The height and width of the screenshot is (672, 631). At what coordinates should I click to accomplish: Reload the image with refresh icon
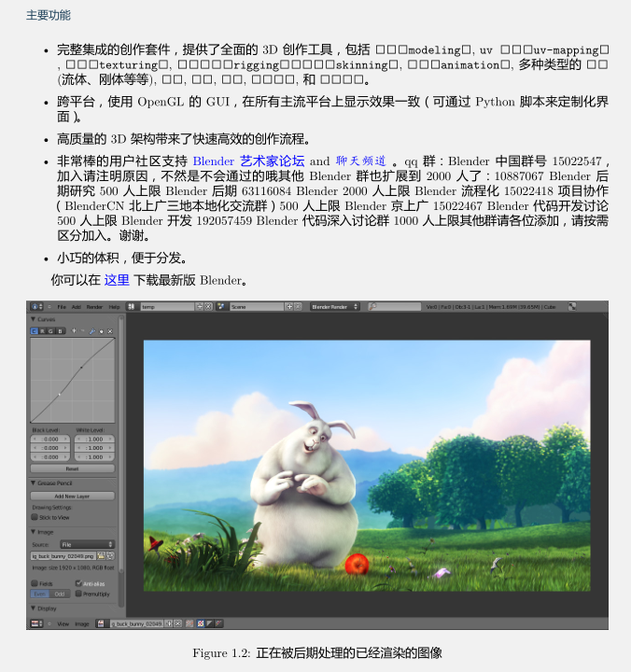pos(110,556)
